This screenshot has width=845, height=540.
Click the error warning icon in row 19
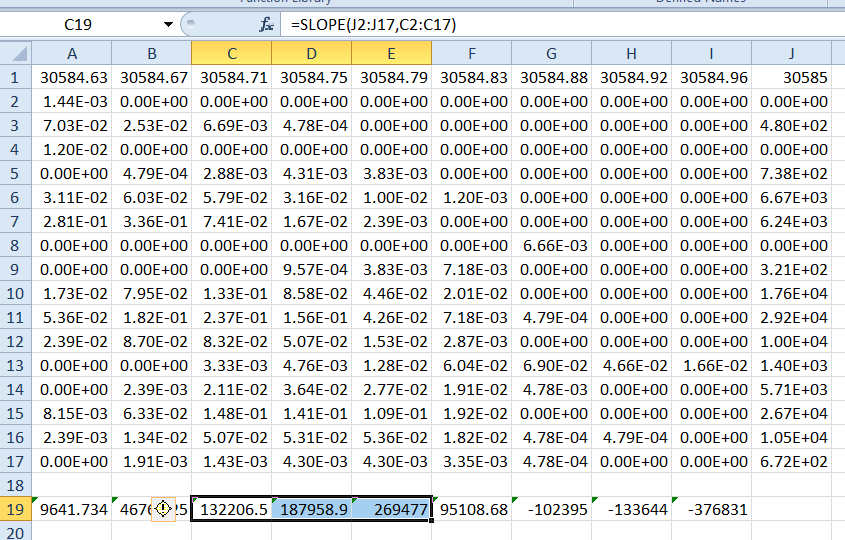pyautogui.click(x=163, y=509)
